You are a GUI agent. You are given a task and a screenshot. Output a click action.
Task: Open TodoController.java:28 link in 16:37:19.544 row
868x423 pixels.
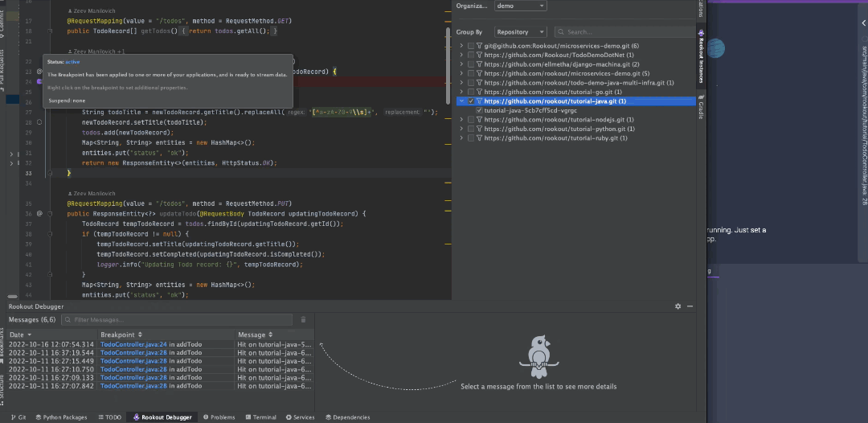coord(133,353)
